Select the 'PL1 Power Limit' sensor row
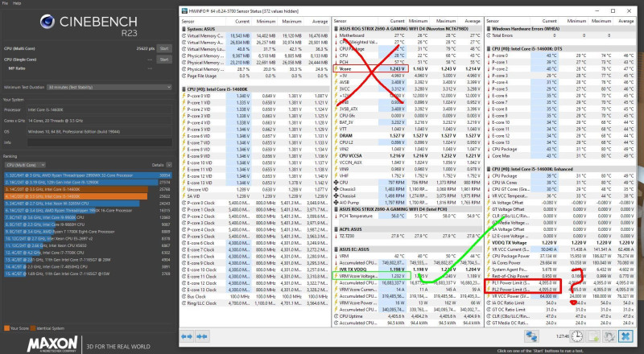This screenshot has width=644, height=354. tap(560, 282)
